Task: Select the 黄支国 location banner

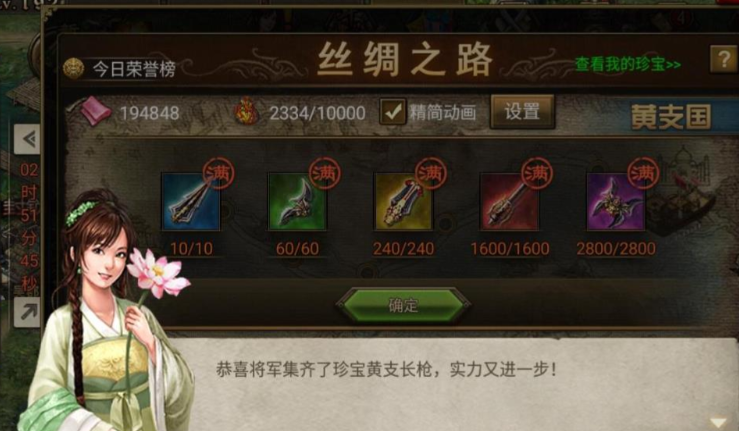Action: click(671, 117)
